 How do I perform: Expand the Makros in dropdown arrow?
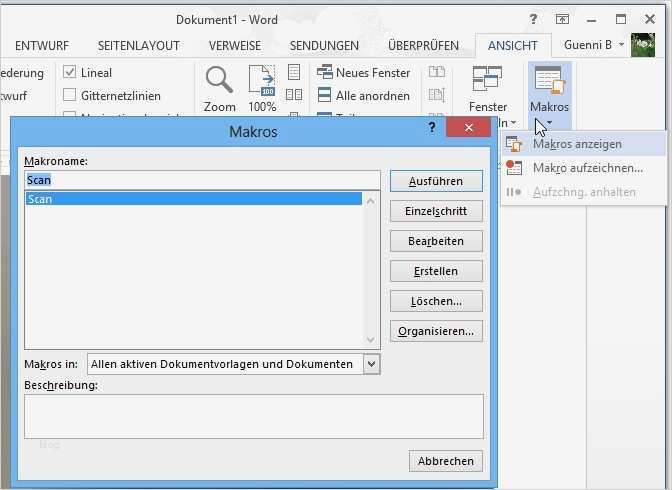(x=372, y=364)
